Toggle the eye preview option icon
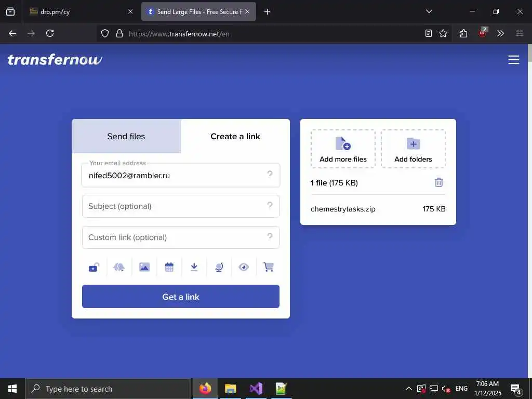The height and width of the screenshot is (399, 532). click(x=244, y=268)
